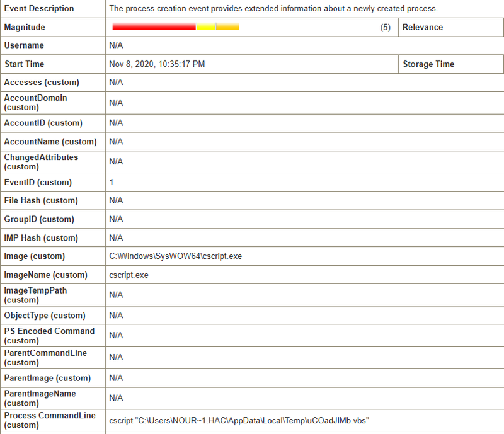504x434 pixels.
Task: Click the ChangedAttributes (custom) label
Action: click(x=41, y=161)
